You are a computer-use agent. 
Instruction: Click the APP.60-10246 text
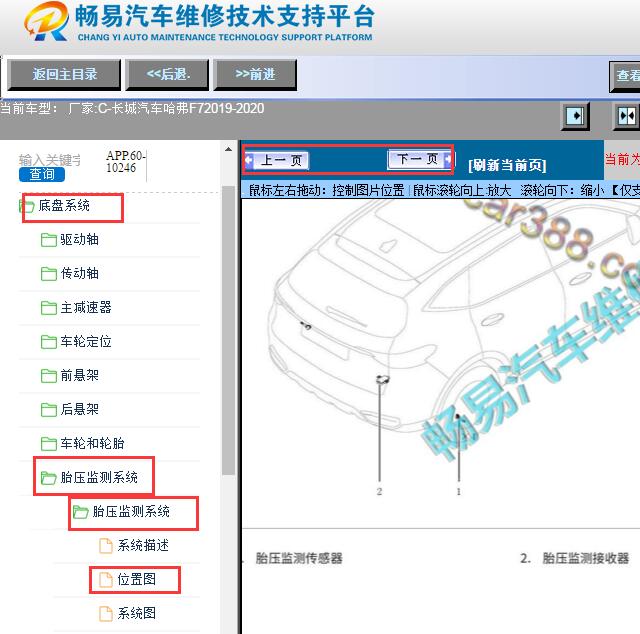coord(126,162)
